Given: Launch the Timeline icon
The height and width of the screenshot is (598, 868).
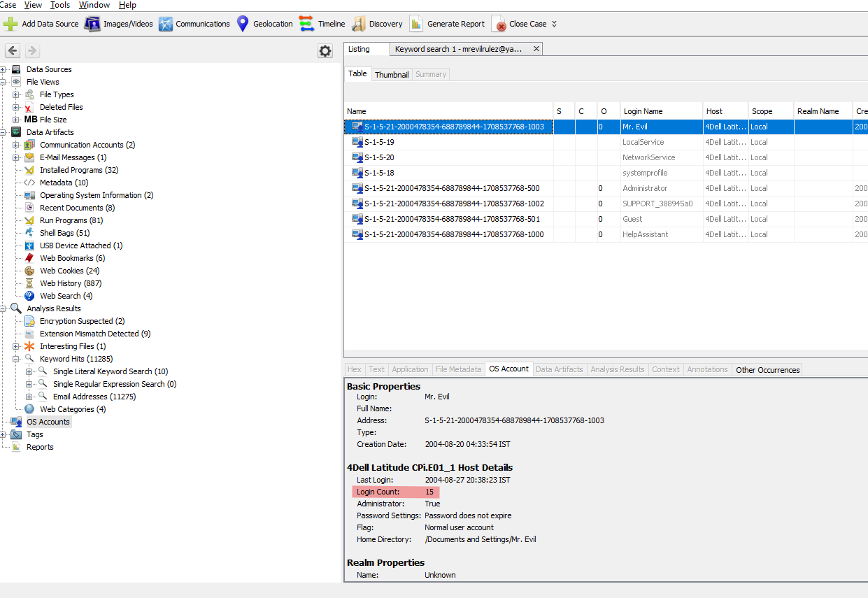Looking at the screenshot, I should tap(306, 23).
